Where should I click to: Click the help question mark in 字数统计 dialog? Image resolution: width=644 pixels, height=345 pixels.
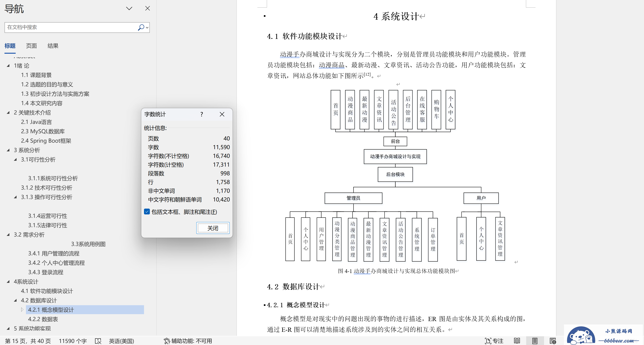point(201,114)
